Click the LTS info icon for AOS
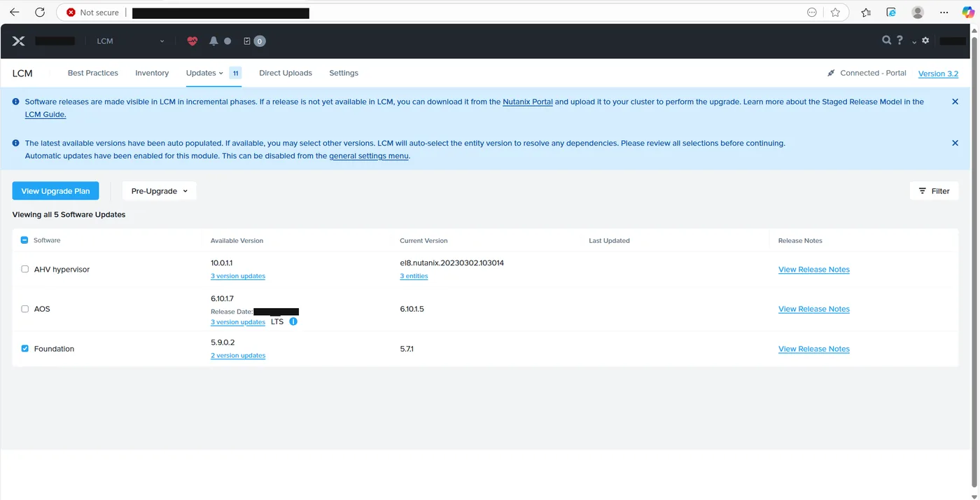Screen dimensions: 980x500 [x=293, y=321]
